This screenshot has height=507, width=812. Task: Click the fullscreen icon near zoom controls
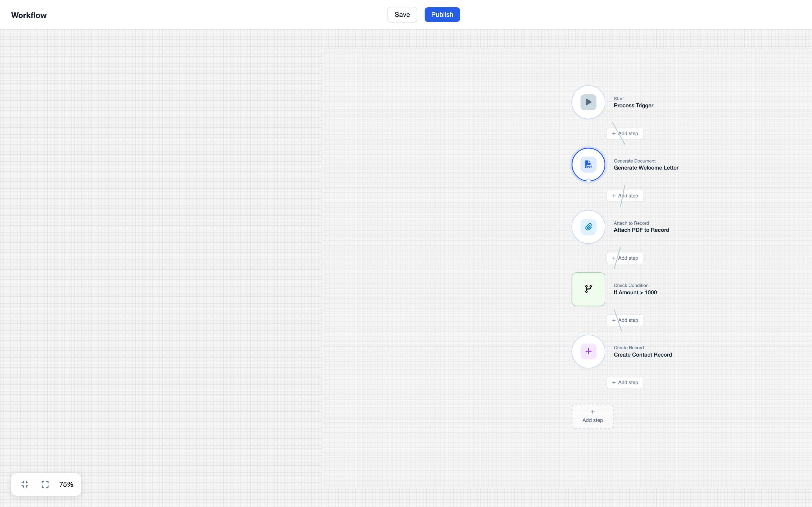click(45, 484)
